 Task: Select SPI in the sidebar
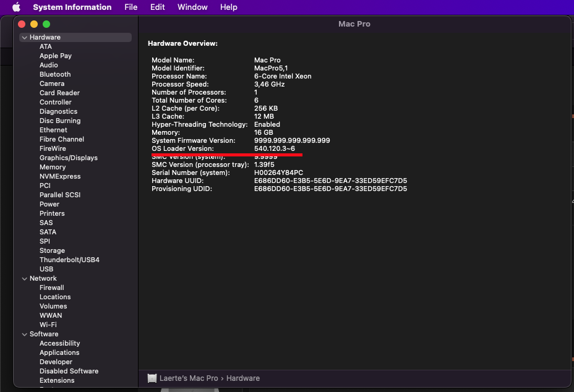click(45, 241)
